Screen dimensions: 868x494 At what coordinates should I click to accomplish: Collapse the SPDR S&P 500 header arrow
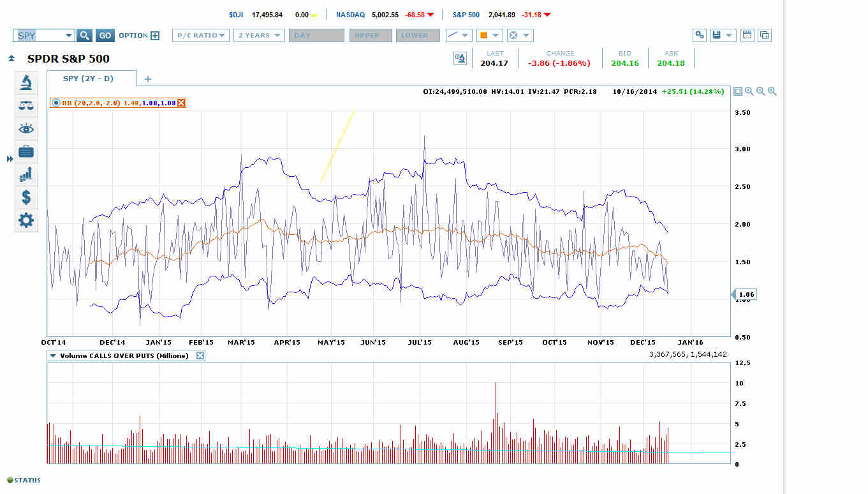(x=11, y=59)
